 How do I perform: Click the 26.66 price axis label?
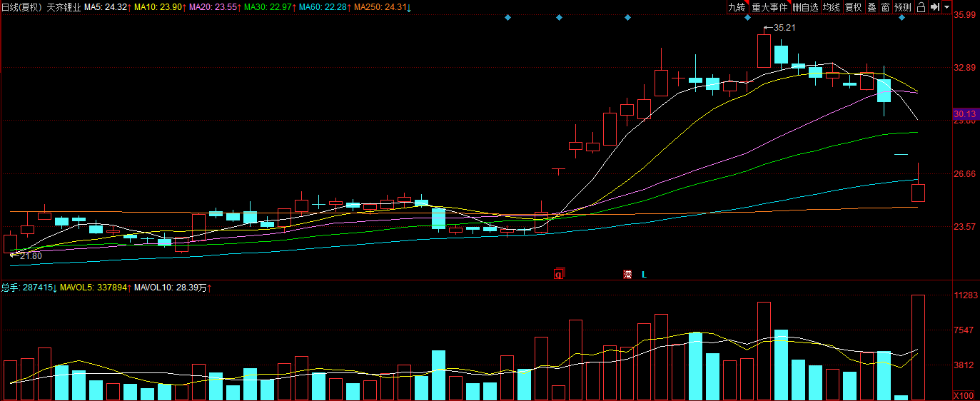tap(965, 173)
